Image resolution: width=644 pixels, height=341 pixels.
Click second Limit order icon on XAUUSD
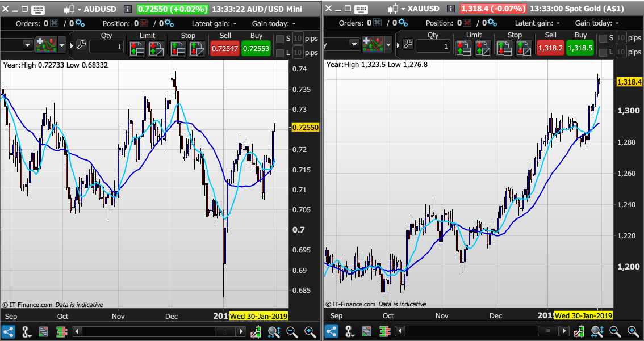(483, 48)
